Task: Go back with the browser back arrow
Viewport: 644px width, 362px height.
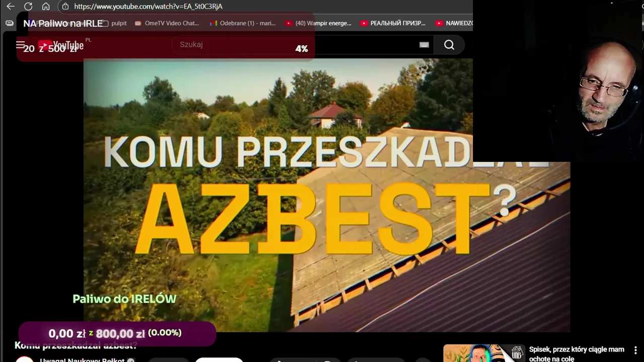Action: coord(10,7)
